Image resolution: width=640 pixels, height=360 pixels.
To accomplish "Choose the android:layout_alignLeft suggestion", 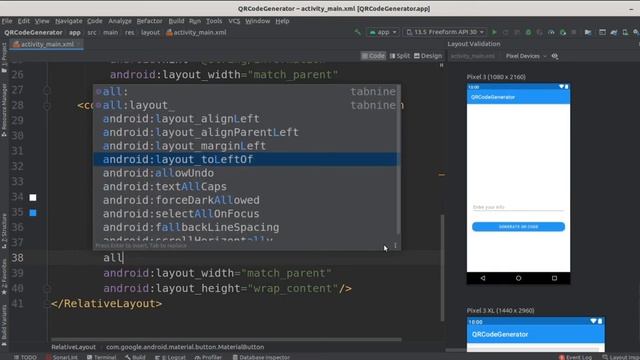I will pyautogui.click(x=245, y=119).
